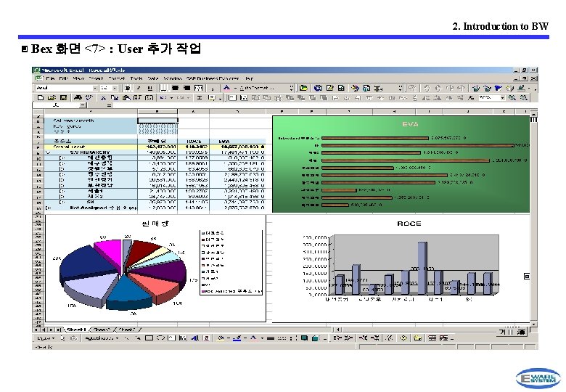Switch to the Sheet3 tab
The width and height of the screenshot is (566, 392).
tap(127, 330)
